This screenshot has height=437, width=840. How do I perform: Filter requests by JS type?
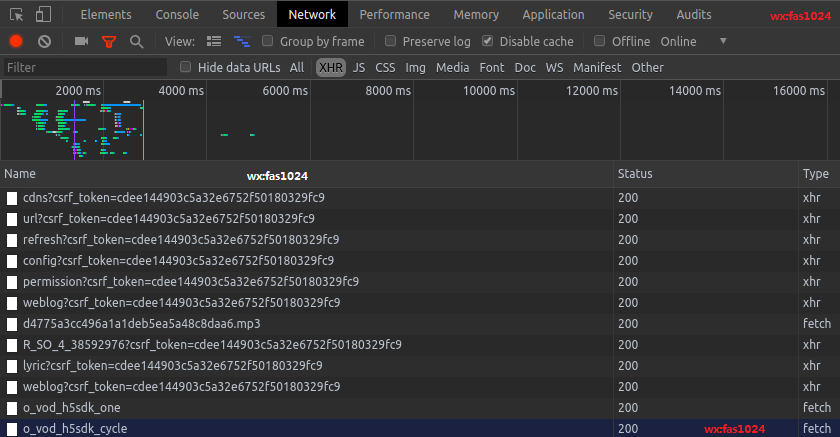point(359,67)
